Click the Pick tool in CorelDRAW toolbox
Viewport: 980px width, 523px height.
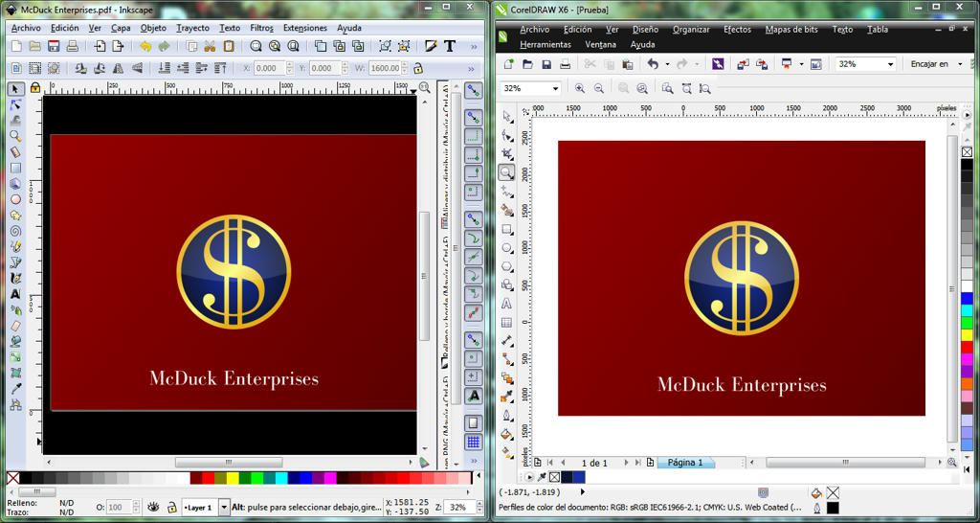[x=507, y=117]
